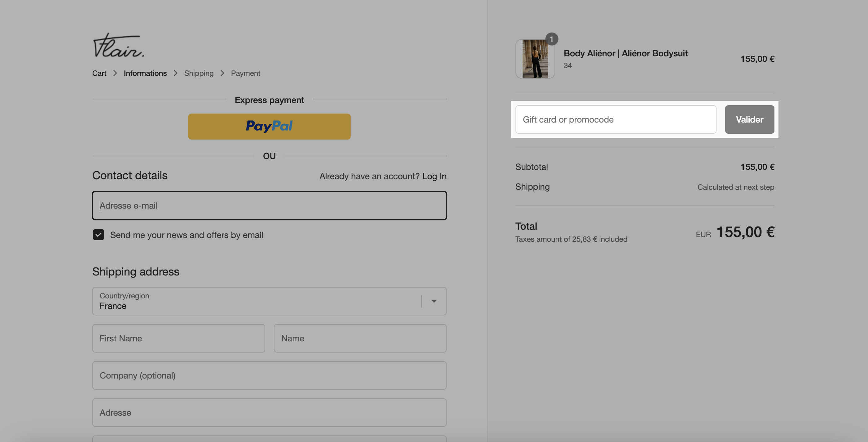
Task: Open the Aliénor Bodysuit product thumbnail
Action: [535, 58]
